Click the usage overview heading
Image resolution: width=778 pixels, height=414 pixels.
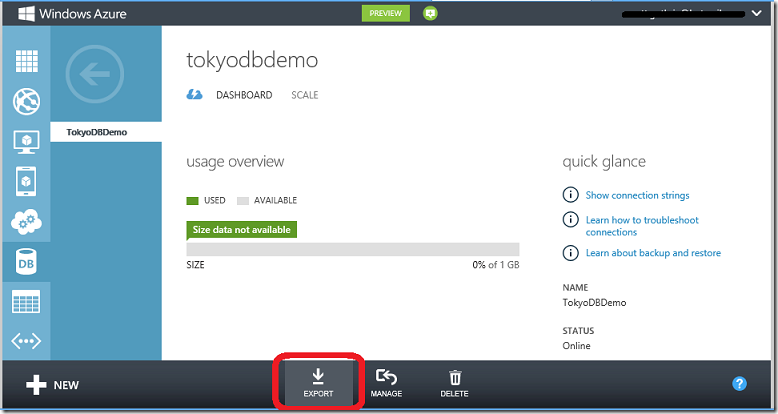[x=235, y=162]
